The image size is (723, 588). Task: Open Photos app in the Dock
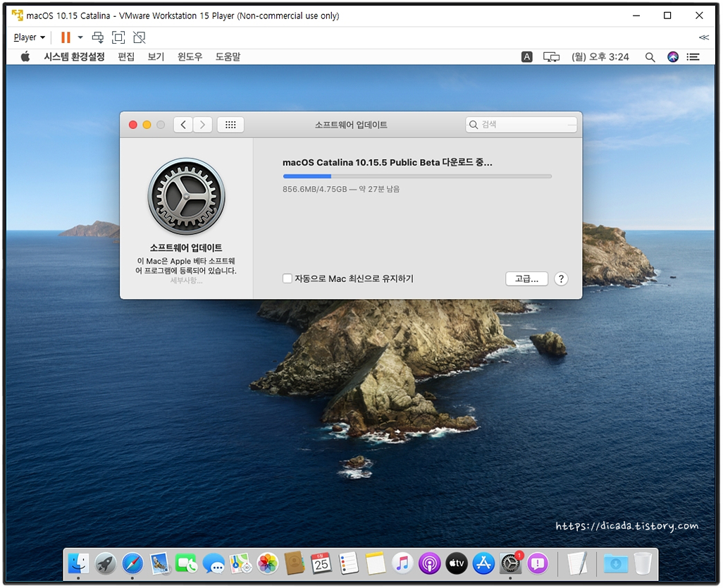268,563
